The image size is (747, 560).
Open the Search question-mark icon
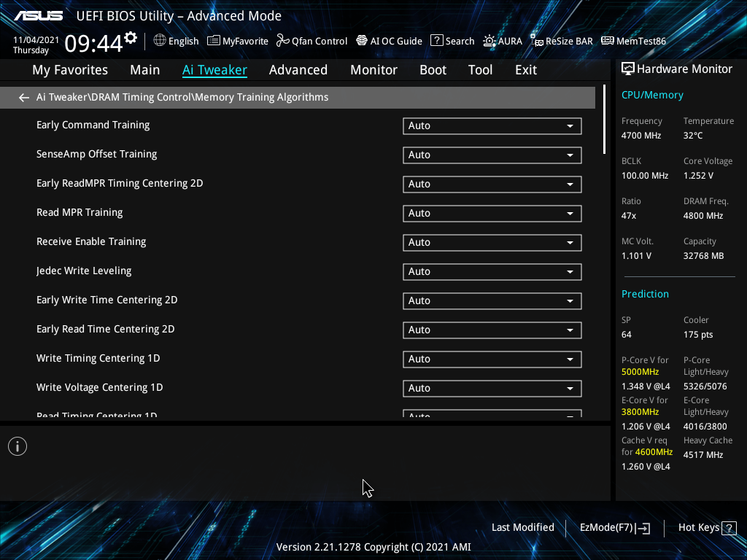[436, 41]
